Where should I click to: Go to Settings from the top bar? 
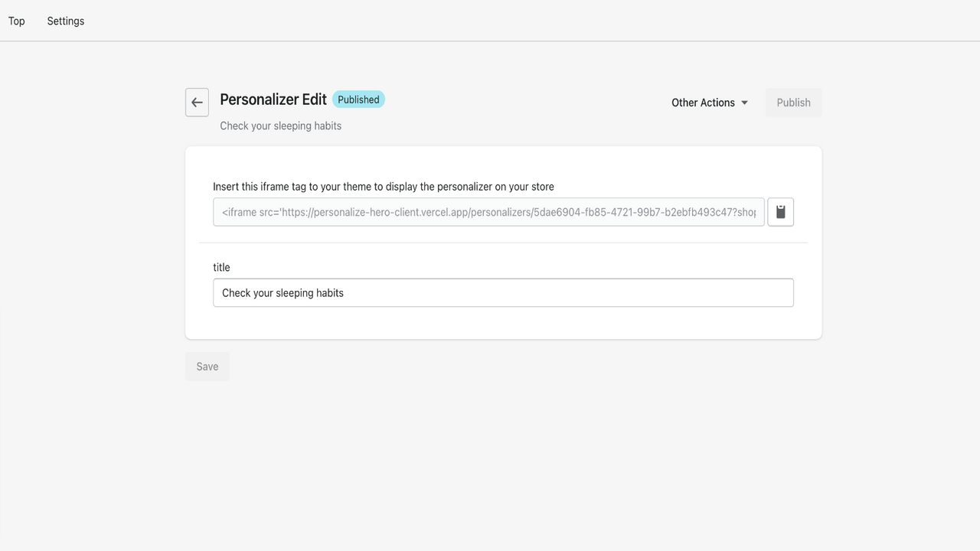click(x=65, y=21)
